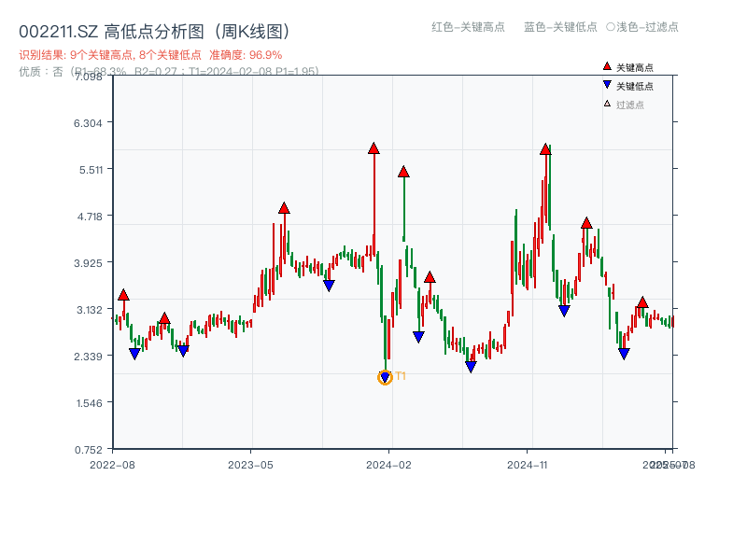Click the red high-point marker above the 2023-05 rally
Viewport: 747px width, 560px height.
click(284, 208)
